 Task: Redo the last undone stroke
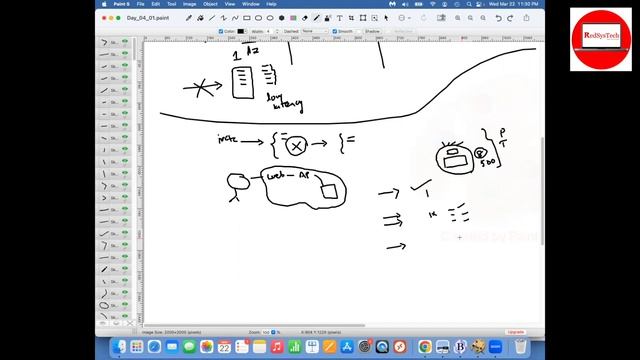(510, 18)
